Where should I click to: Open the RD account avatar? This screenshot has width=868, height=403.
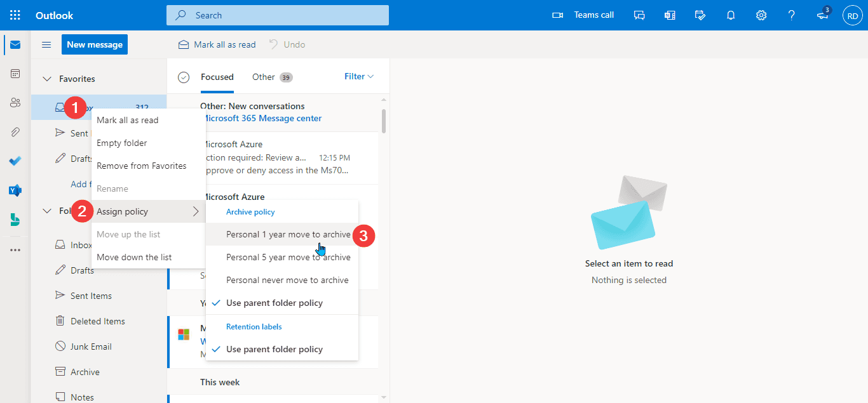pyautogui.click(x=852, y=15)
